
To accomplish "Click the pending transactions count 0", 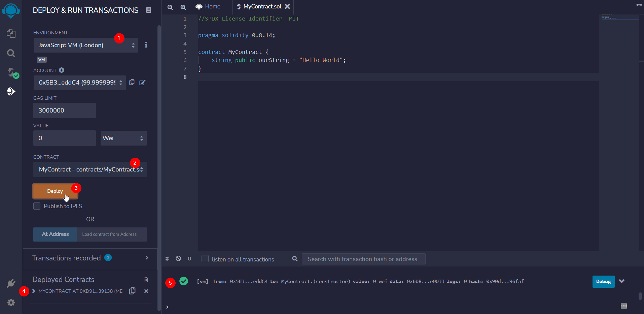I will click(x=189, y=259).
